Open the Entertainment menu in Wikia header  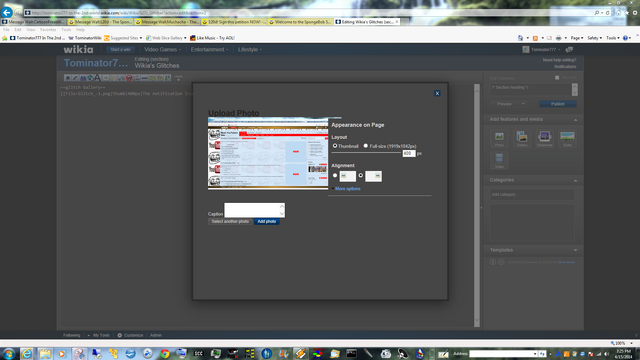pyautogui.click(x=209, y=49)
